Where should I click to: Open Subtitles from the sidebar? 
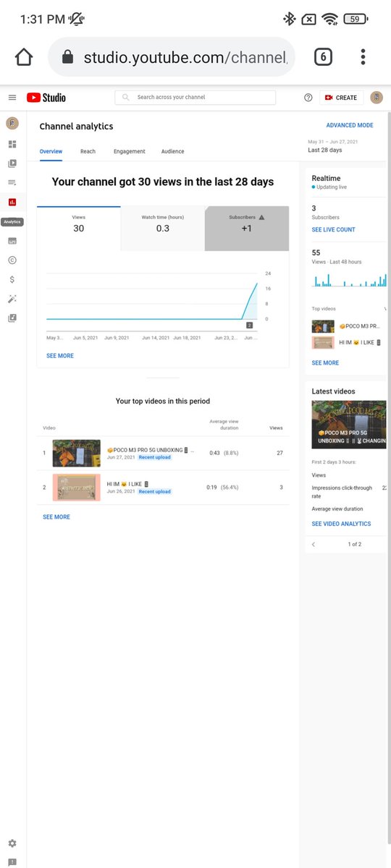12,241
